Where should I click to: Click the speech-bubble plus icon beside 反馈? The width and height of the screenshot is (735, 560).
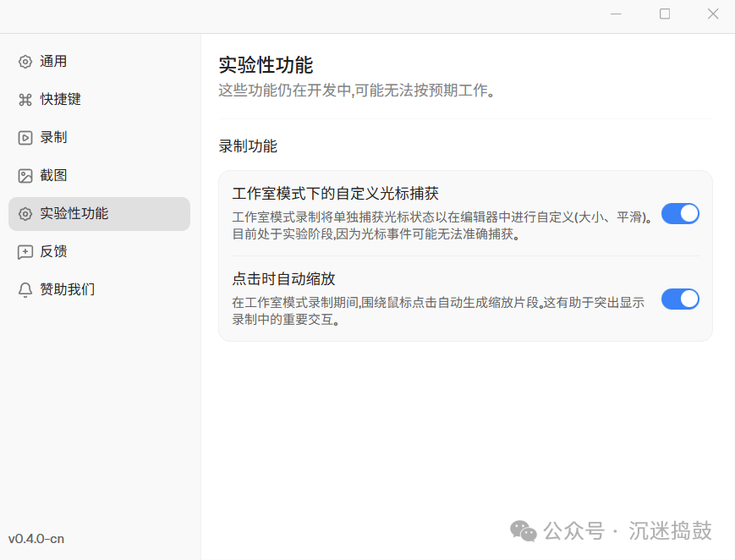coord(25,252)
